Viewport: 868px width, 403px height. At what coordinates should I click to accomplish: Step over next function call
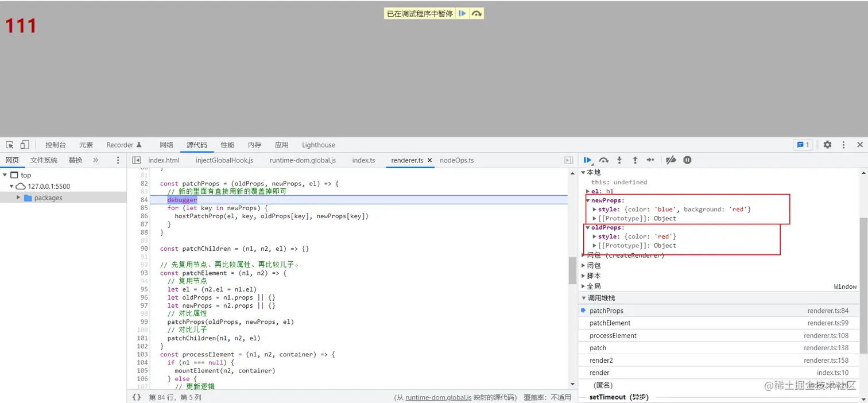[x=603, y=160]
